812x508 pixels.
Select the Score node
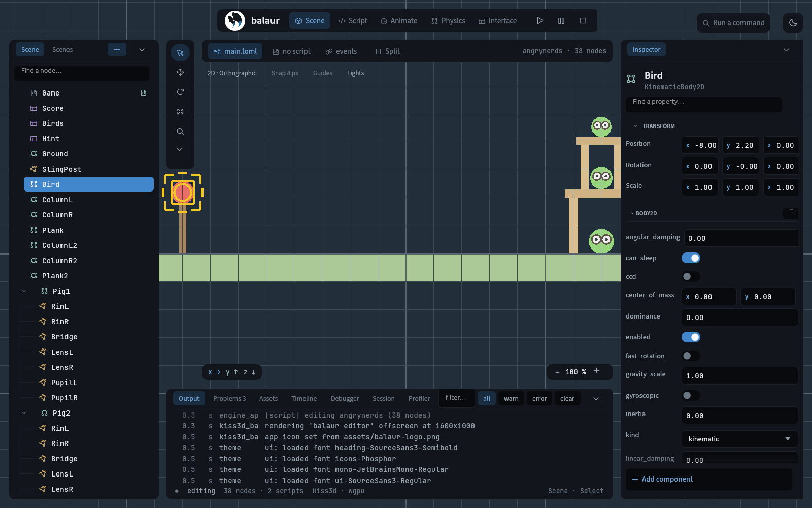pos(89,108)
